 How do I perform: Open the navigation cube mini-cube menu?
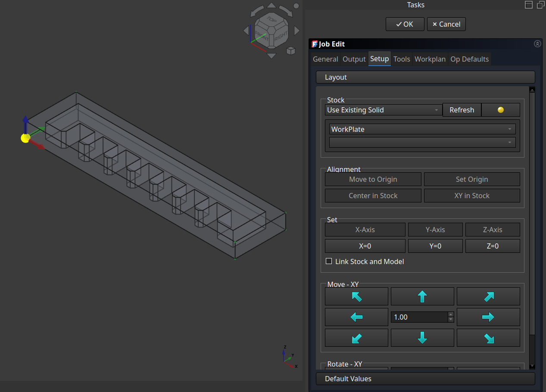click(291, 50)
